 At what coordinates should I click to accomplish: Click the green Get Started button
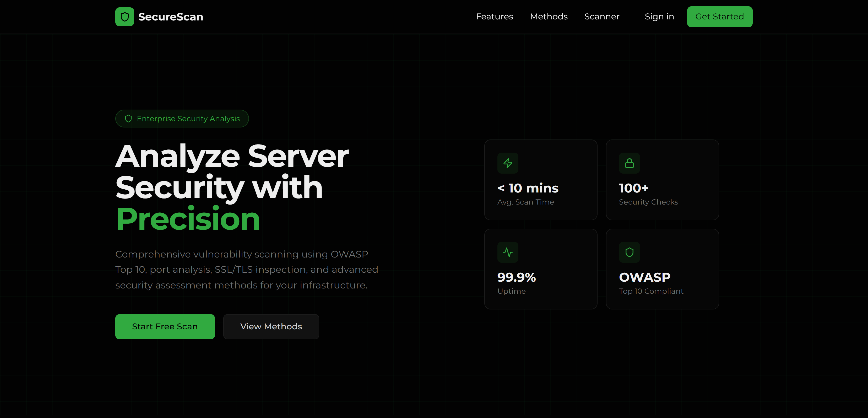pyautogui.click(x=719, y=17)
